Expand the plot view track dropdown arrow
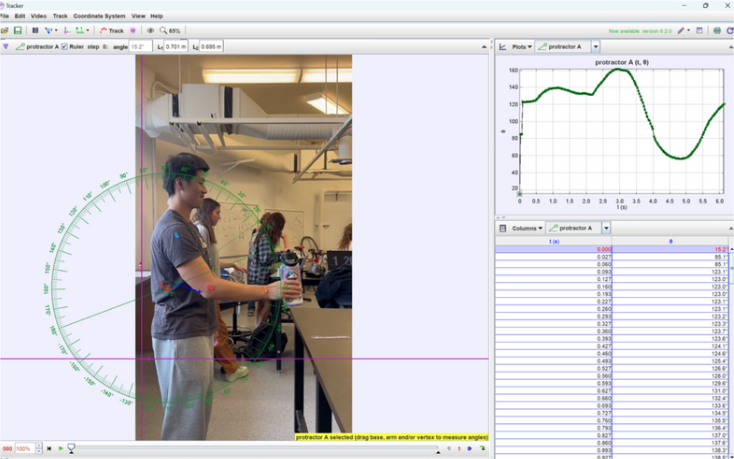 pyautogui.click(x=595, y=47)
